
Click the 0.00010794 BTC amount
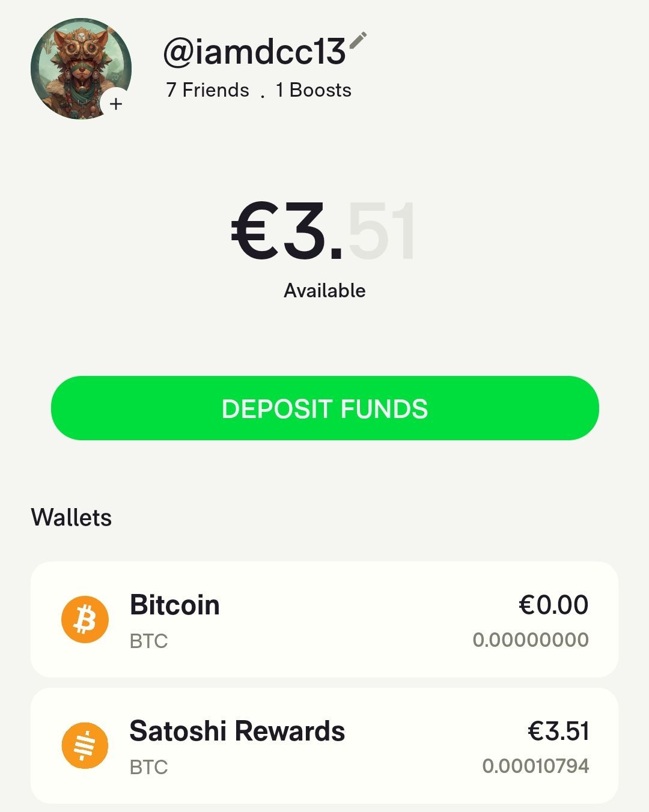(x=535, y=766)
